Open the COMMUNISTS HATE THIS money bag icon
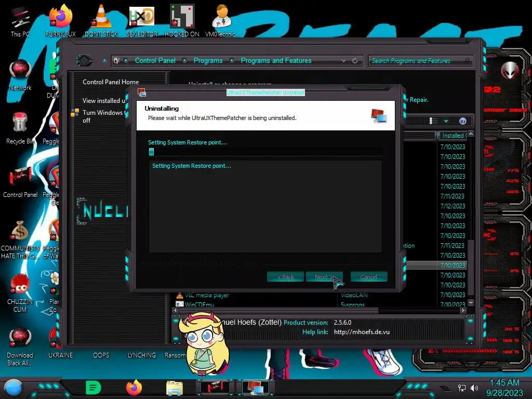The height and width of the screenshot is (399, 532). click(x=20, y=240)
